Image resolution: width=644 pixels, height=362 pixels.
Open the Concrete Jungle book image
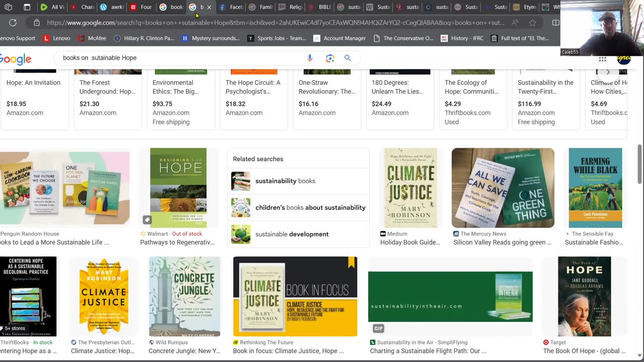[185, 296]
